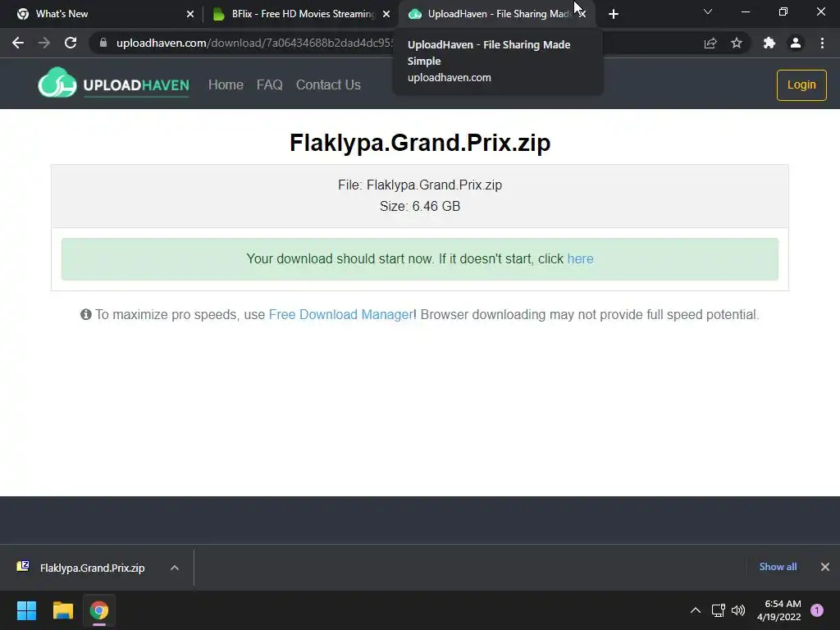The image size is (840, 630).
Task: Click the 'Size: 6.46 GB' text
Action: tap(420, 206)
